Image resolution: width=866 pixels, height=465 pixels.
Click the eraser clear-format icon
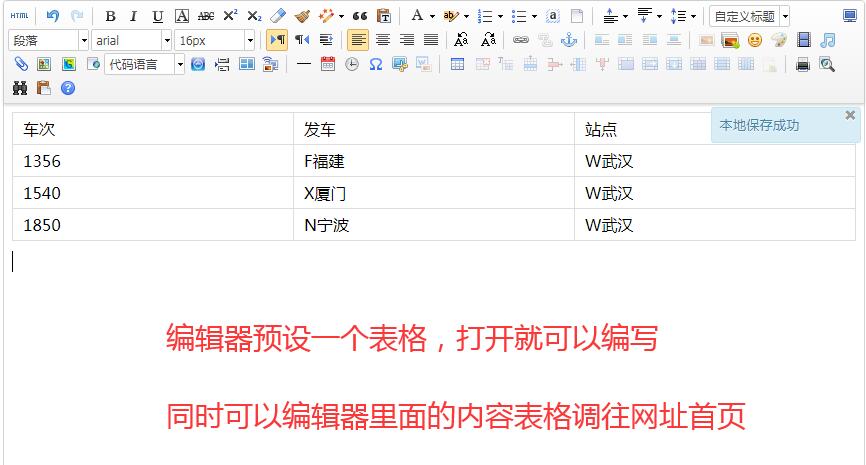(278, 16)
